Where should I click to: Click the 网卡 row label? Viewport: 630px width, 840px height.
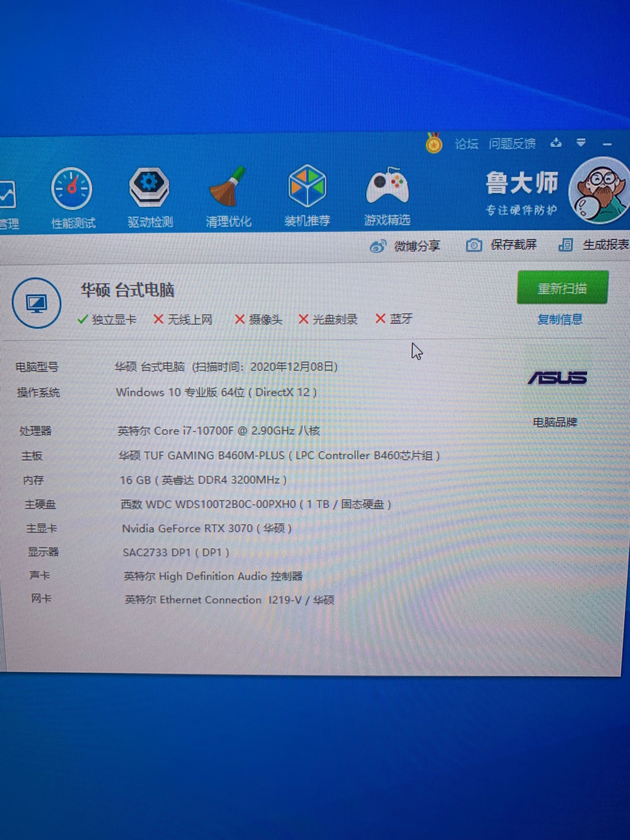41,599
